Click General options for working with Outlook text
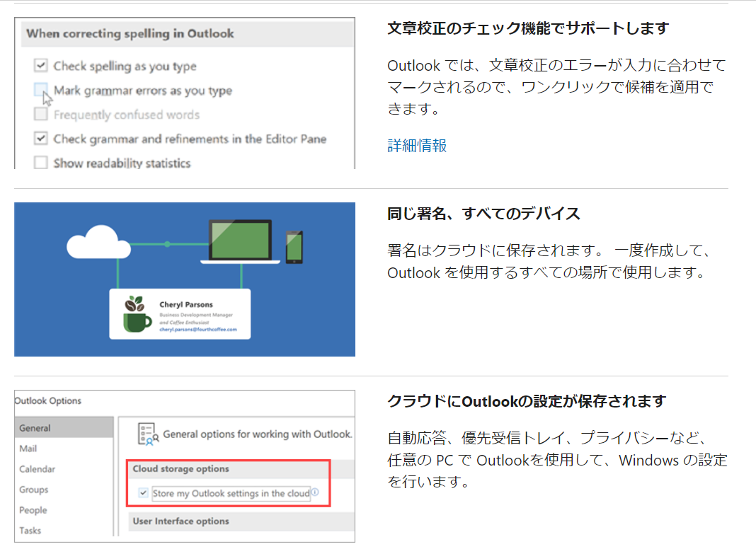 (258, 434)
